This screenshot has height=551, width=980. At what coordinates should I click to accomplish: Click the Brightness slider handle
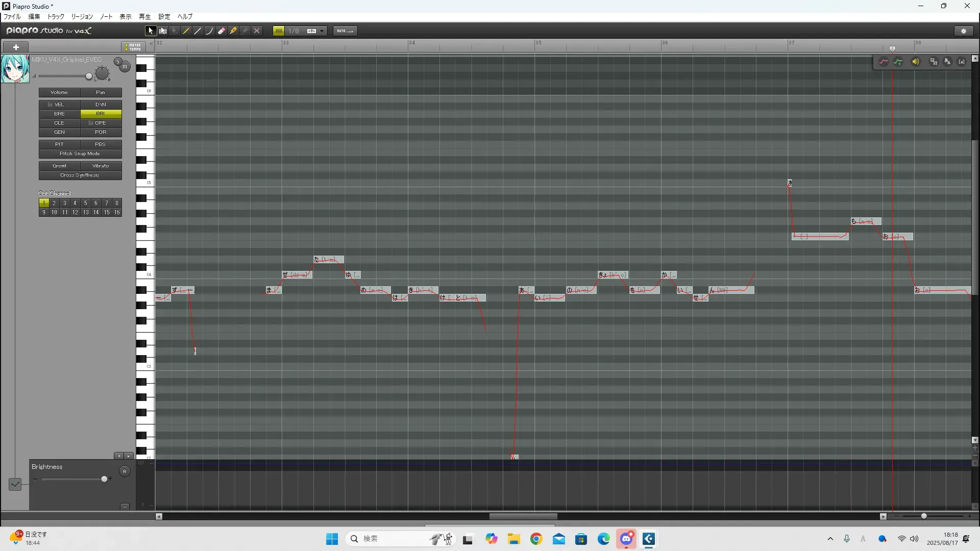click(x=105, y=479)
